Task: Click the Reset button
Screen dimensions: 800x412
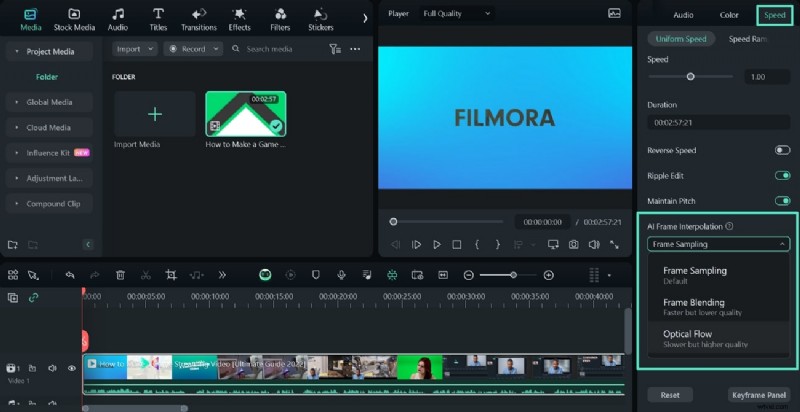Action: click(x=670, y=395)
